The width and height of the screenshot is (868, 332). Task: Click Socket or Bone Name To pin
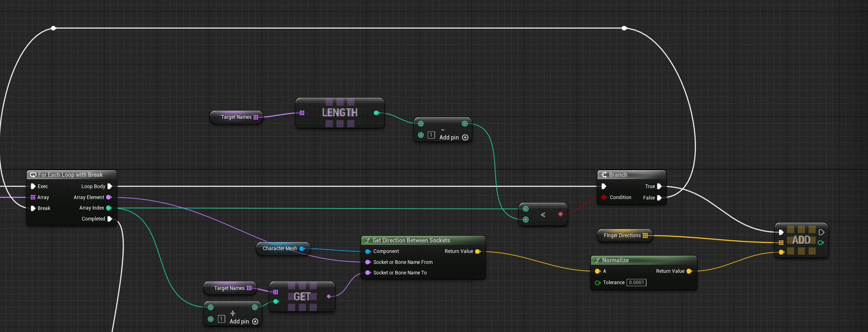tap(368, 273)
